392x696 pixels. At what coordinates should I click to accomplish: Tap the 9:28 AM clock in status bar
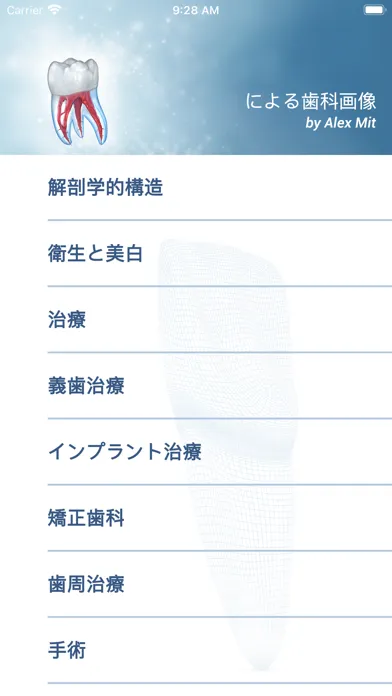tap(196, 10)
